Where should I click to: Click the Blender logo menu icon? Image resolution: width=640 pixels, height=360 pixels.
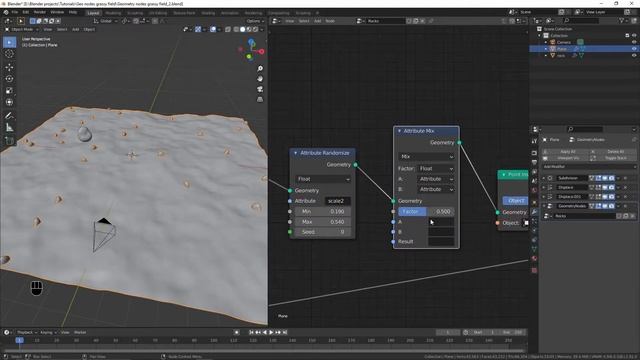pos(6,12)
